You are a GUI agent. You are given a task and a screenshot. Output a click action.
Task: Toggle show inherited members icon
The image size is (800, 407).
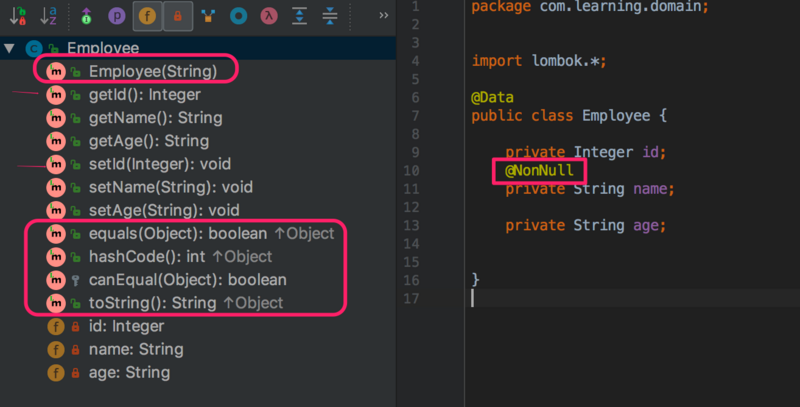pos(86,16)
